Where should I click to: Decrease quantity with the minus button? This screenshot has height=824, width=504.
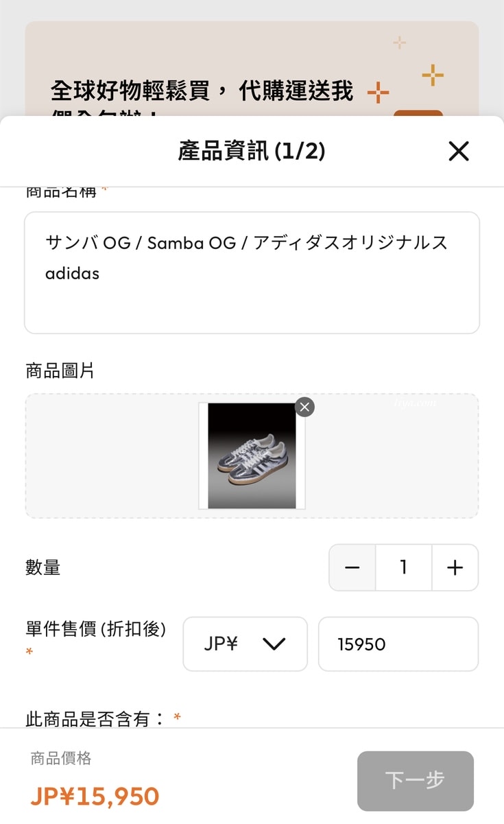[352, 567]
